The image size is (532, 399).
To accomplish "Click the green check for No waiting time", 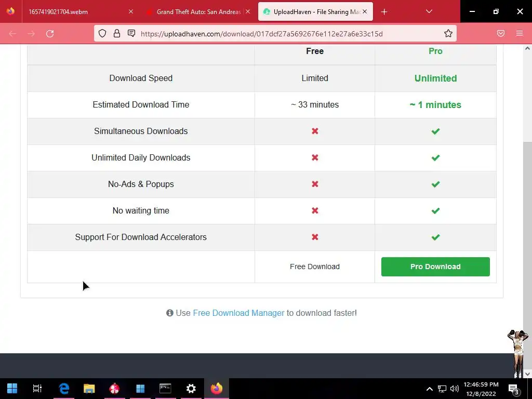I will coord(436,211).
